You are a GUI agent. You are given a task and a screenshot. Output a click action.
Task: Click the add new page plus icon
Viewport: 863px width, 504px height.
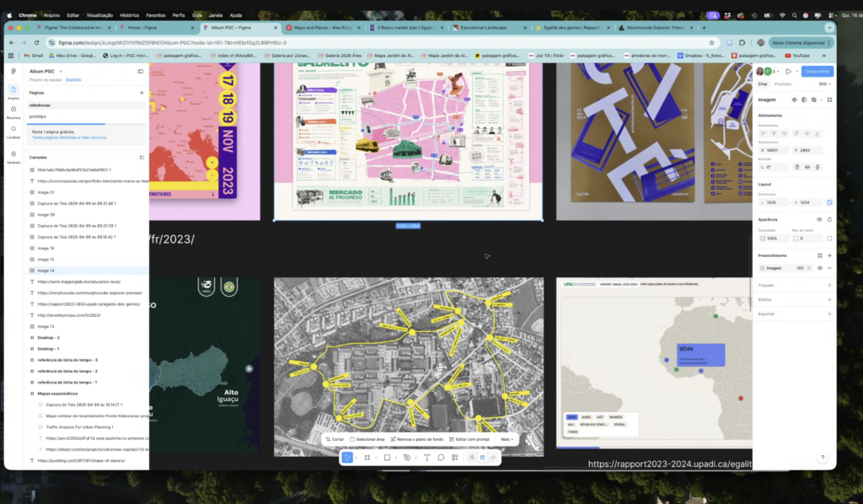pos(142,93)
